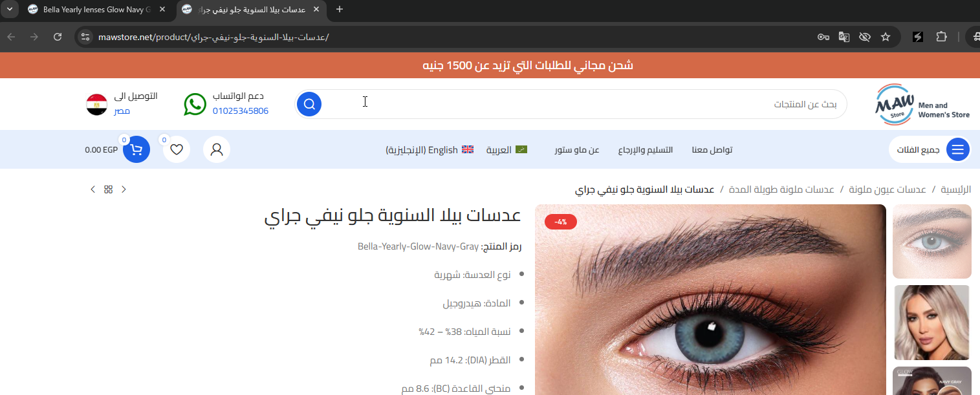Click the next product arrow

[124, 189]
